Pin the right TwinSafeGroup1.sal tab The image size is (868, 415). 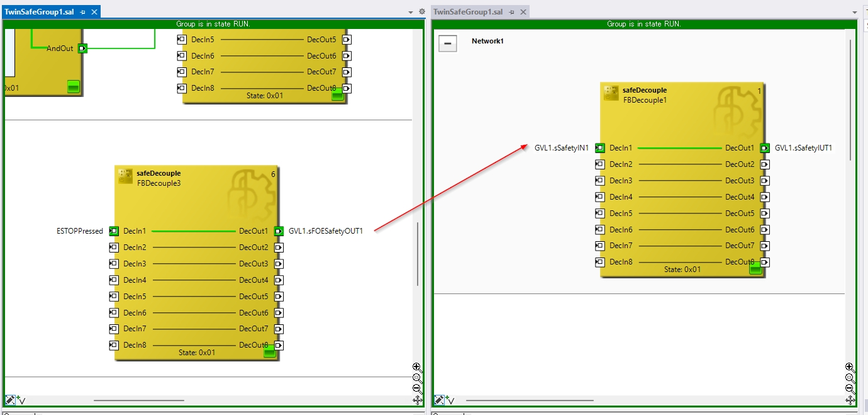(x=511, y=12)
